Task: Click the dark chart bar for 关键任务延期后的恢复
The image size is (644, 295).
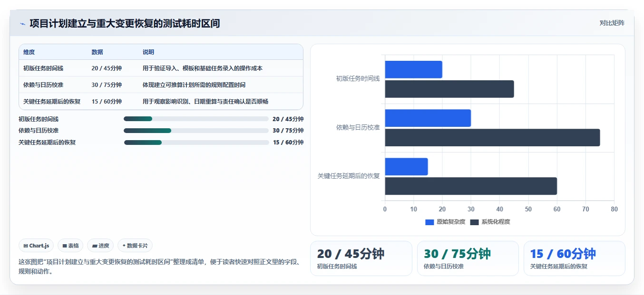Action: [471, 186]
